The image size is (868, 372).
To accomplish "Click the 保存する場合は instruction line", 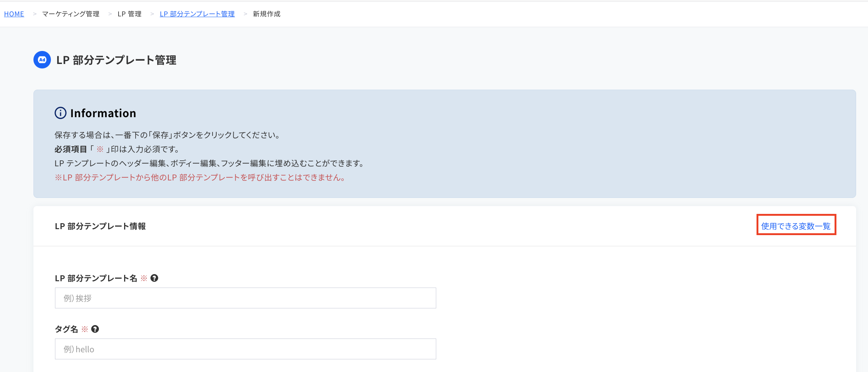I will (168, 135).
